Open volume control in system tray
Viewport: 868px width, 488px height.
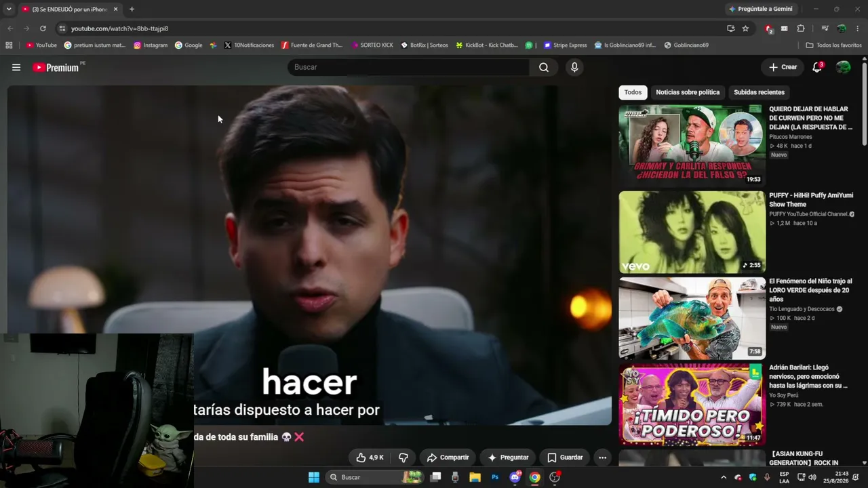click(812, 477)
